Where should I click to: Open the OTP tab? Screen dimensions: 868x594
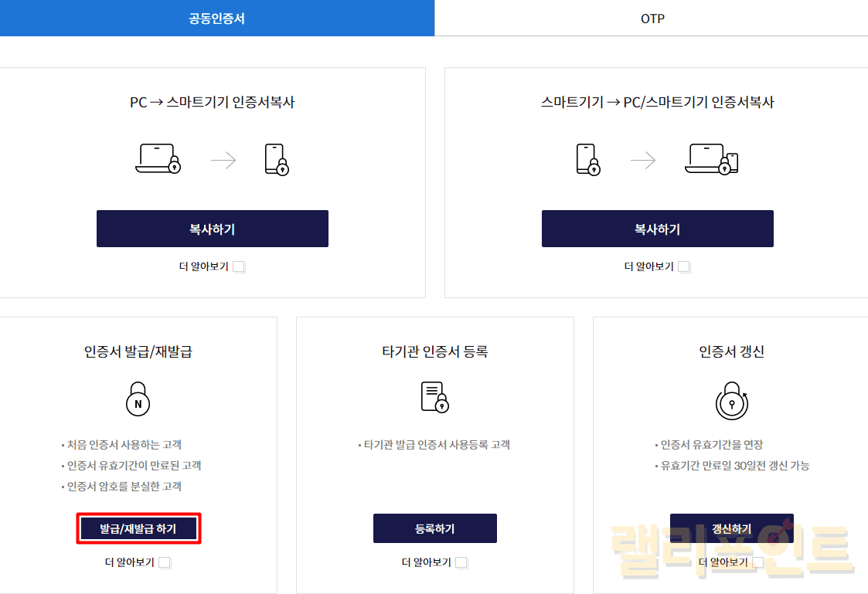[652, 19]
